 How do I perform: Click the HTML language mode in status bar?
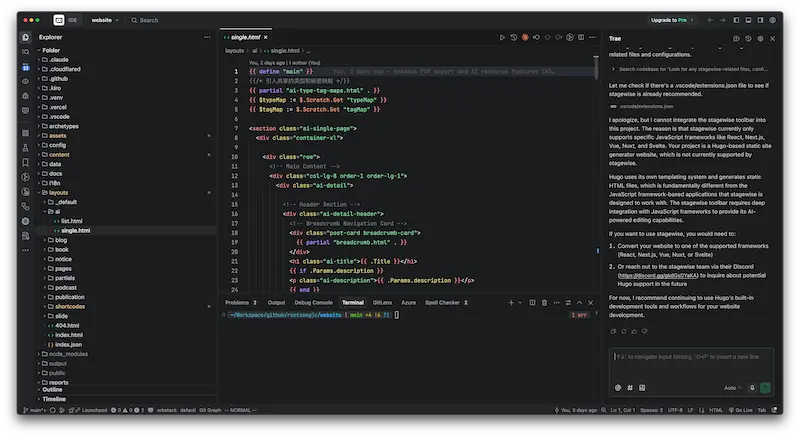716,410
